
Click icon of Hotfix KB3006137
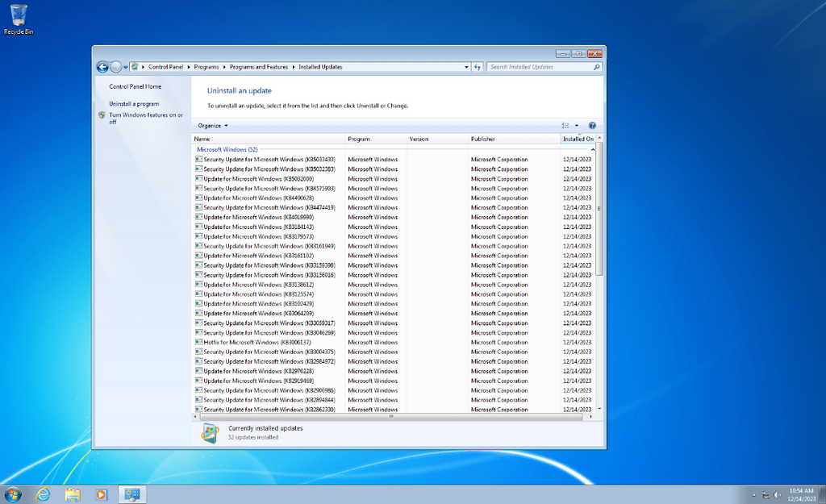coord(198,343)
